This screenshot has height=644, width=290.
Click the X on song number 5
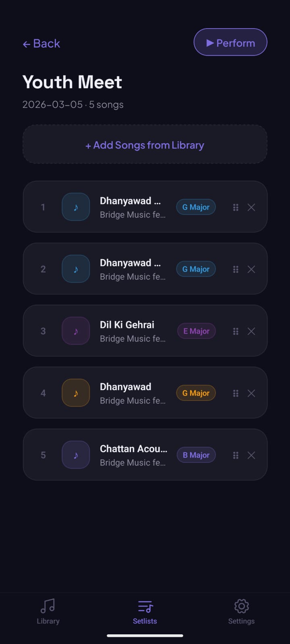(x=251, y=455)
